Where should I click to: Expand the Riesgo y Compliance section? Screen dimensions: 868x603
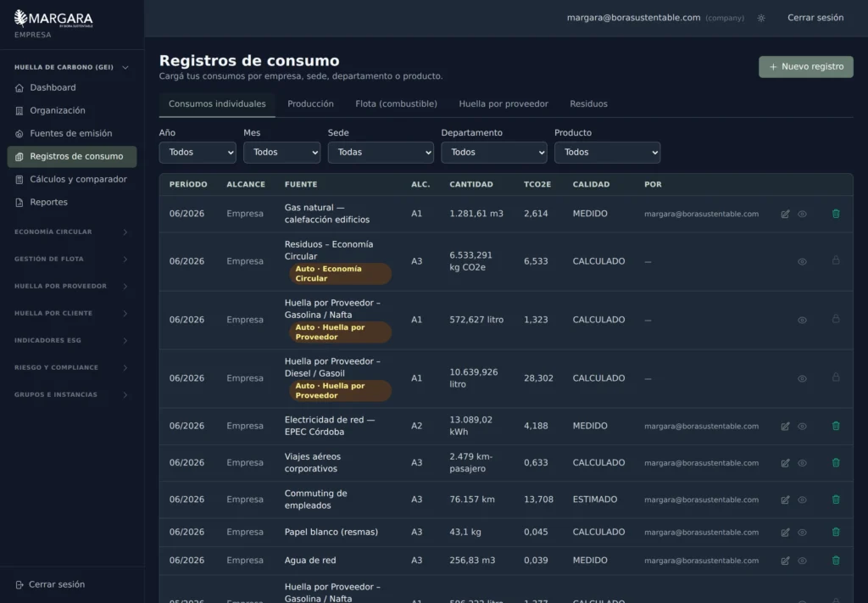point(72,368)
